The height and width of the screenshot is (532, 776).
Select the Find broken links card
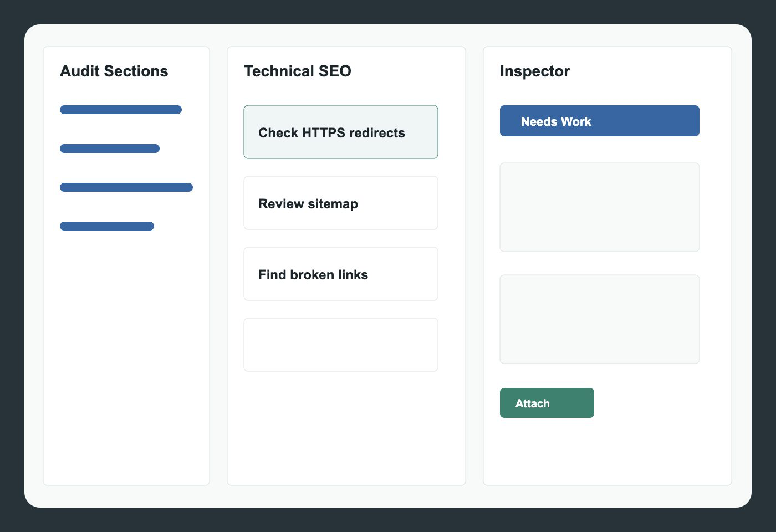pos(341,274)
